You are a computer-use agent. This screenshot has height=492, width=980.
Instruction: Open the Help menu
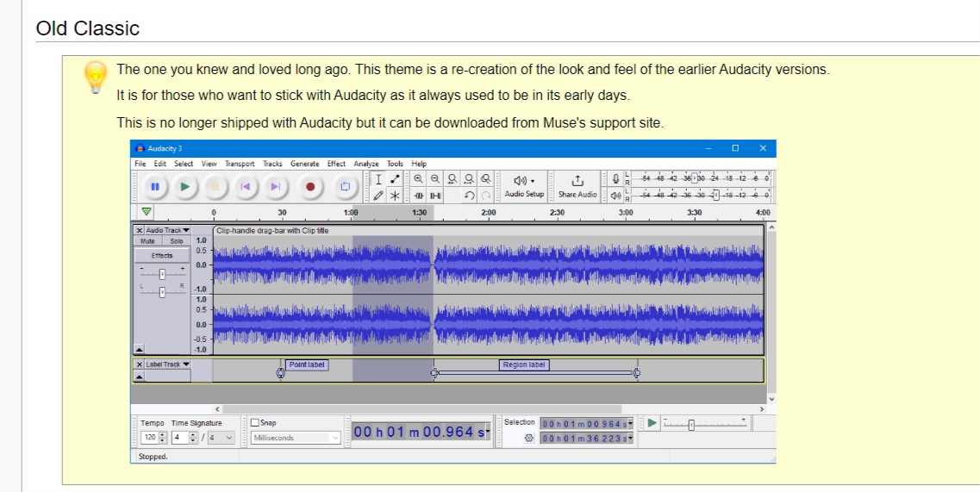pyautogui.click(x=419, y=164)
